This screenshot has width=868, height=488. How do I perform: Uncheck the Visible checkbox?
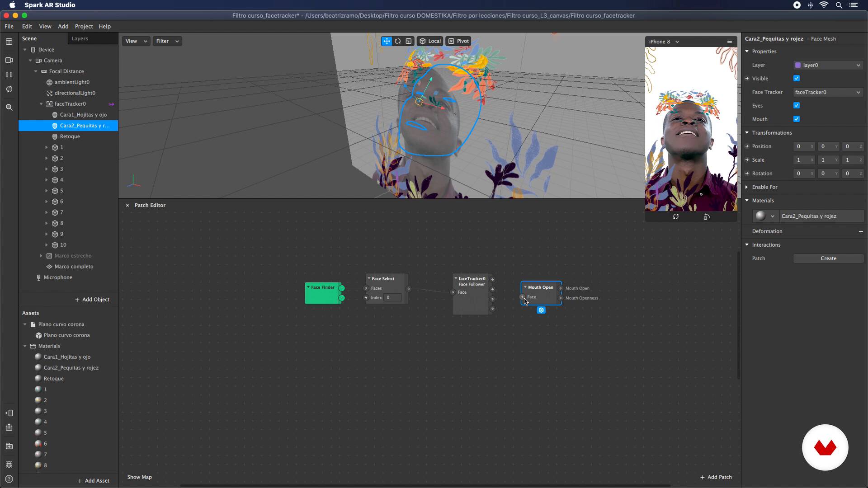point(797,79)
